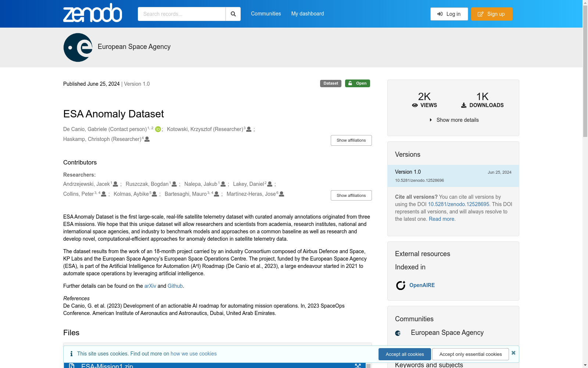Open the Communities menu item
Screen dimensions: 588x368
click(x=266, y=14)
